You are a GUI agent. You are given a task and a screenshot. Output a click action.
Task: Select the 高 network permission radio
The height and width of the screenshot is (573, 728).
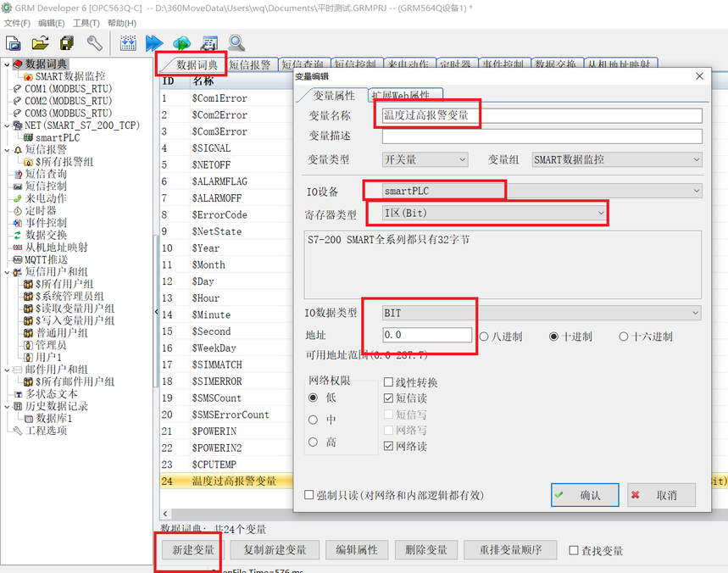click(313, 442)
